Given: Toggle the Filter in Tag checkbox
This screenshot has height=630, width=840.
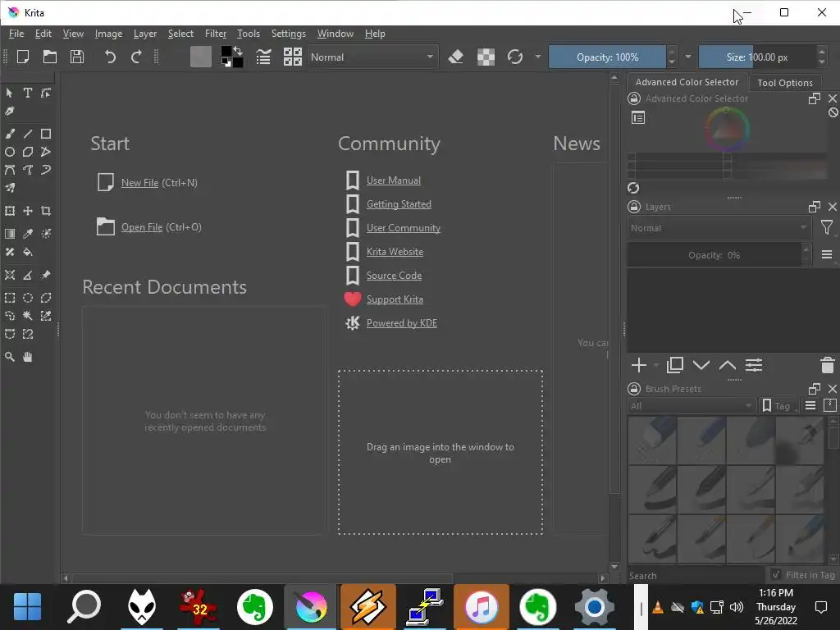Looking at the screenshot, I should pos(775,575).
